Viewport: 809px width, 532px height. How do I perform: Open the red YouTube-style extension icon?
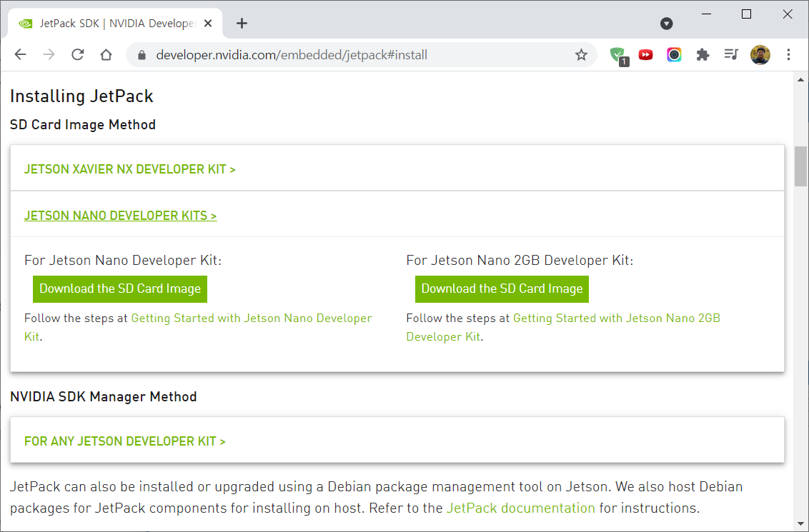[645, 55]
